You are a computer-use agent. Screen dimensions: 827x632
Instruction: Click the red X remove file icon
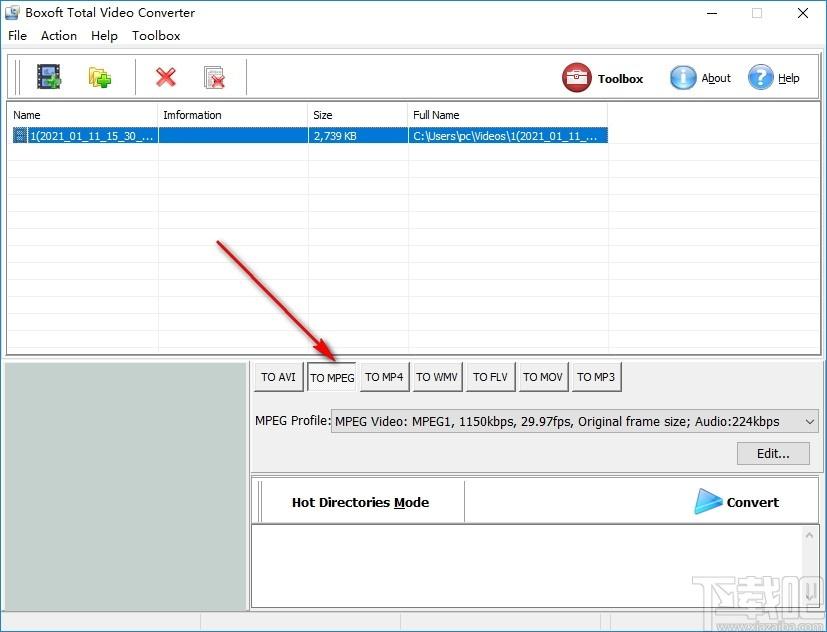(166, 77)
